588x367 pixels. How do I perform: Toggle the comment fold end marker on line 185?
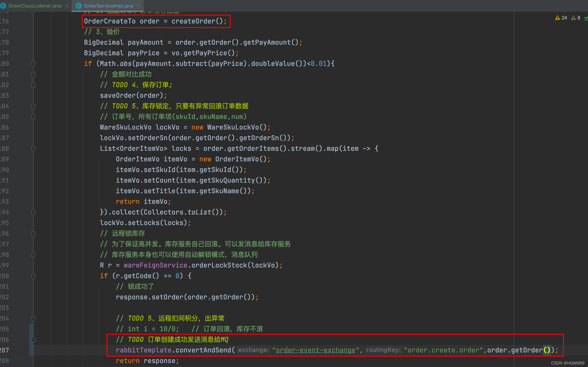click(33, 117)
